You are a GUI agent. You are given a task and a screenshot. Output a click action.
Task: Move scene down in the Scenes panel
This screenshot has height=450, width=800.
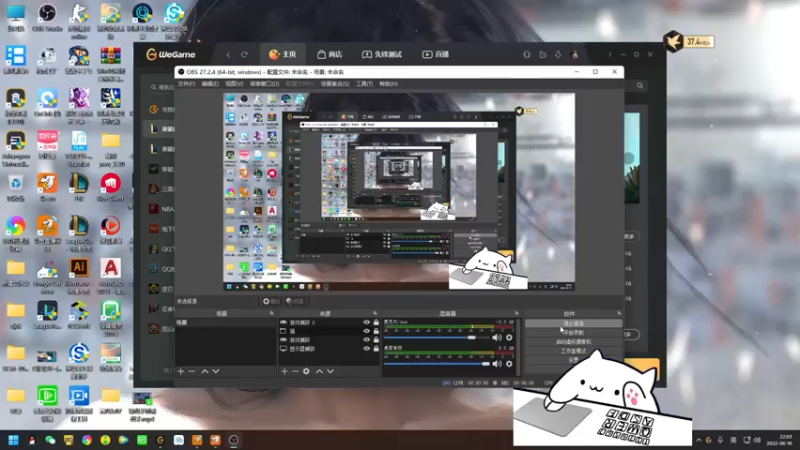pos(216,371)
